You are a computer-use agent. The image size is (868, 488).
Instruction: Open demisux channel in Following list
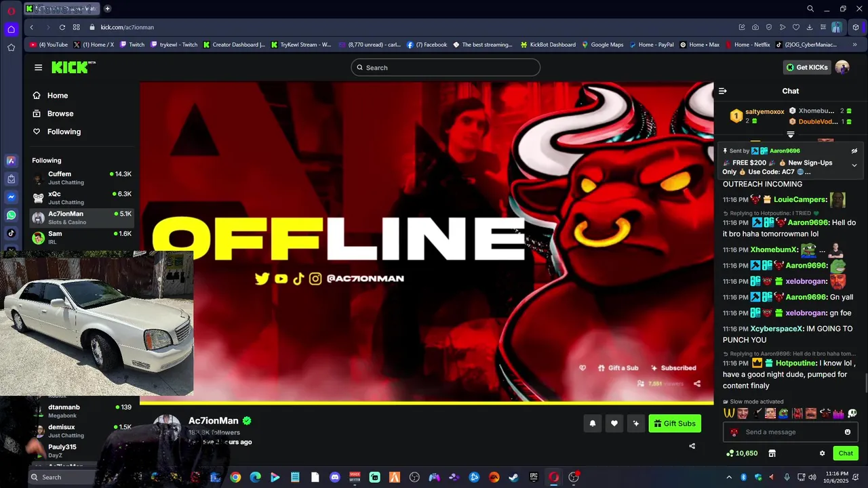coord(82,431)
